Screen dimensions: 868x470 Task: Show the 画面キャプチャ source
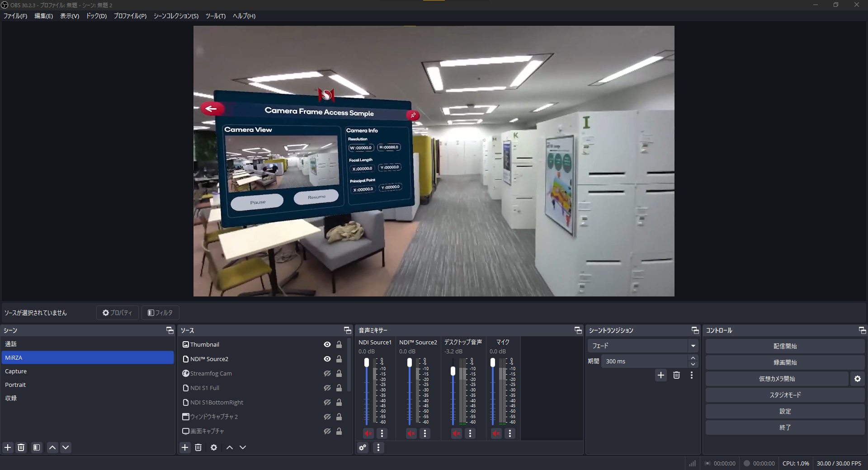click(327, 431)
